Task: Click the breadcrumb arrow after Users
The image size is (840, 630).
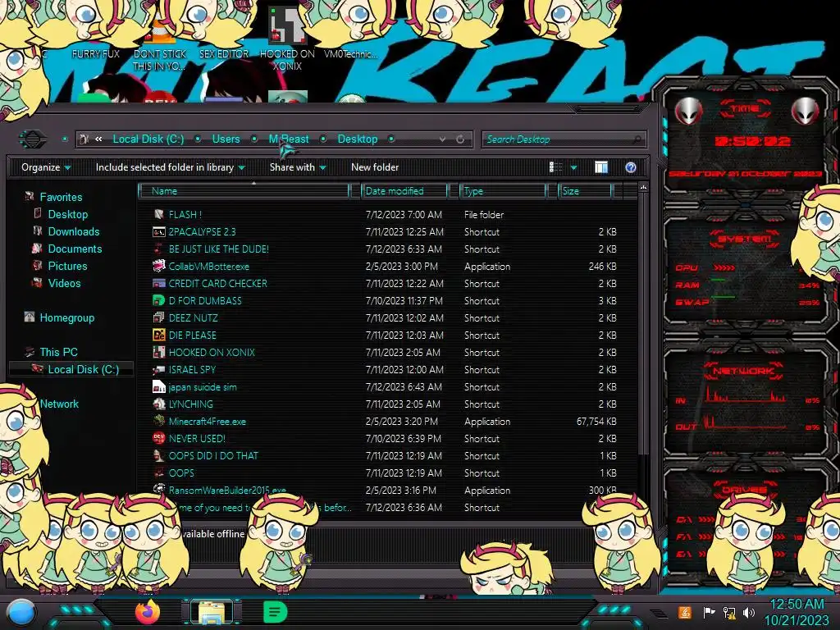Action: coord(254,139)
